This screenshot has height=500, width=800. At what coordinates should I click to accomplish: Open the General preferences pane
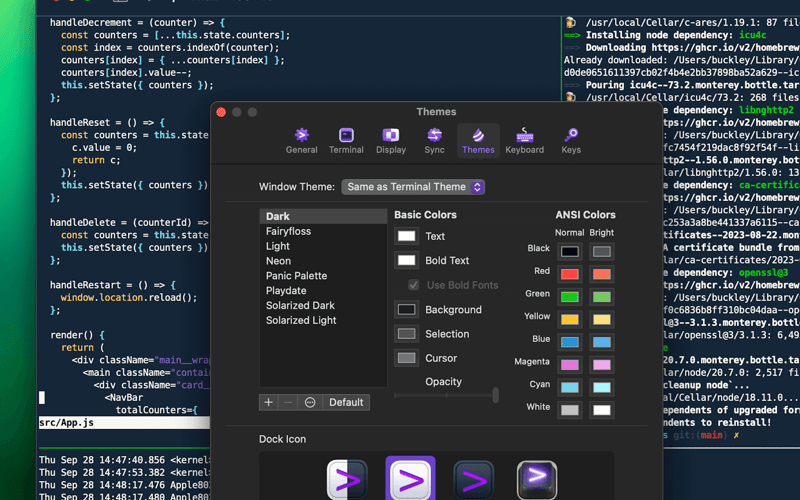tap(301, 140)
